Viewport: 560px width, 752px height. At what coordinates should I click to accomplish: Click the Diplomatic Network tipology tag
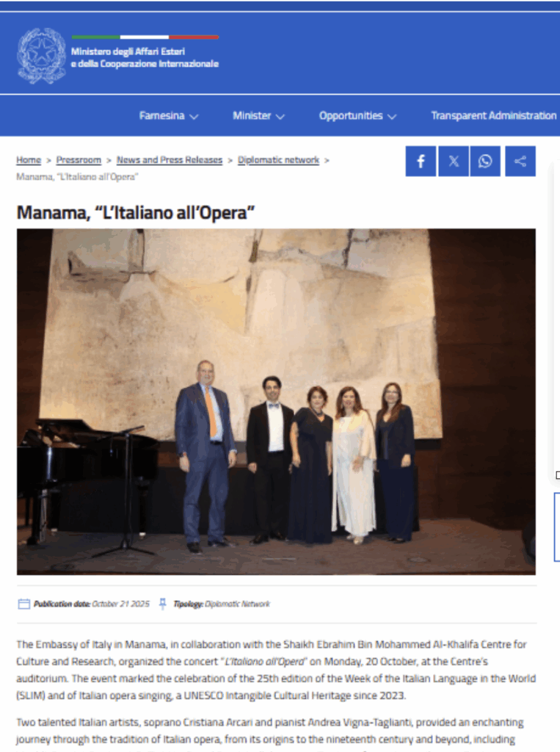click(x=237, y=604)
